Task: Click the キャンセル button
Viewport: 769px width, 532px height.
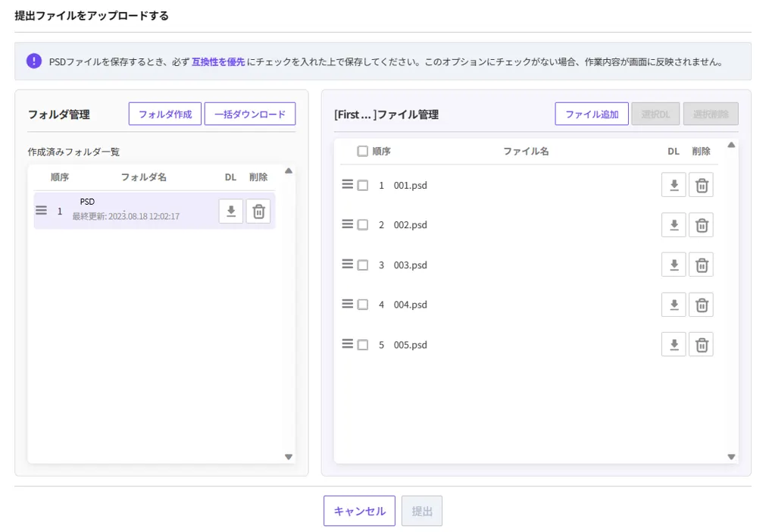Action: (x=359, y=511)
